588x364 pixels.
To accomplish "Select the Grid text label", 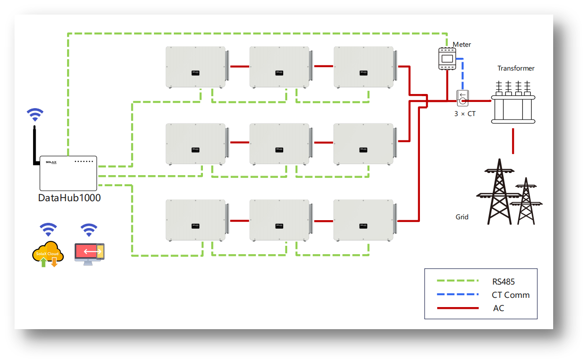I will [462, 217].
